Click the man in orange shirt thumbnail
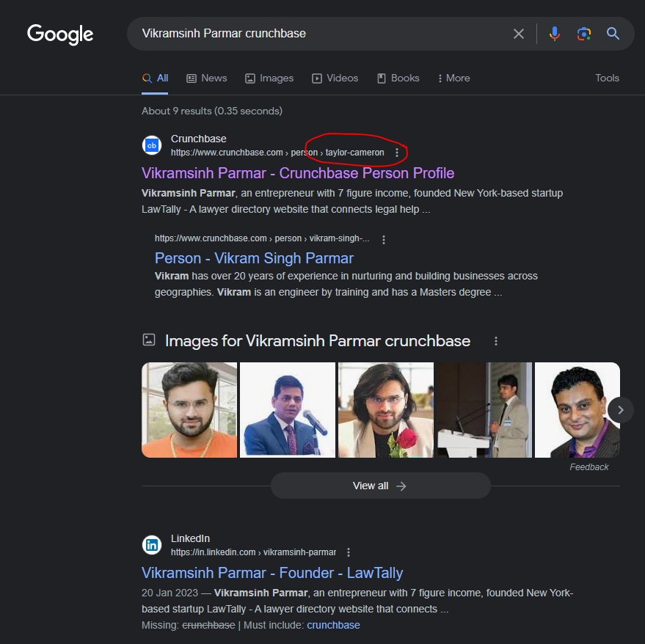The height and width of the screenshot is (644, 645). 189,410
